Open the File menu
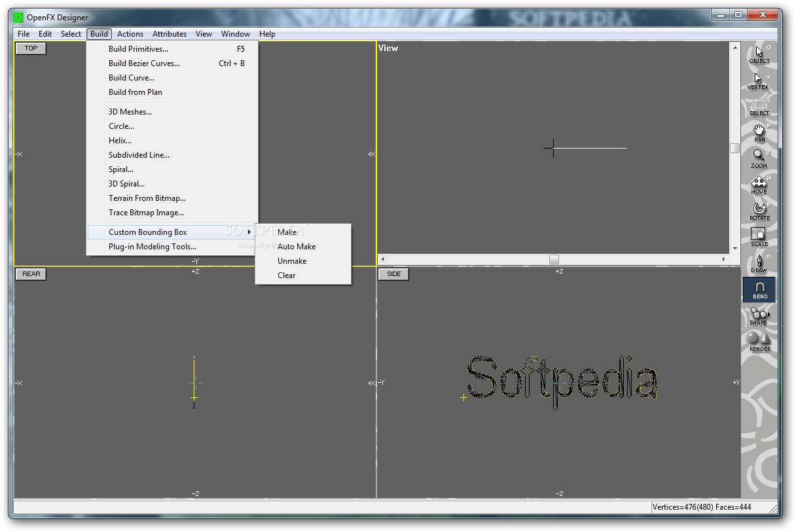Image resolution: width=796 pixels, height=532 pixels. click(x=24, y=34)
